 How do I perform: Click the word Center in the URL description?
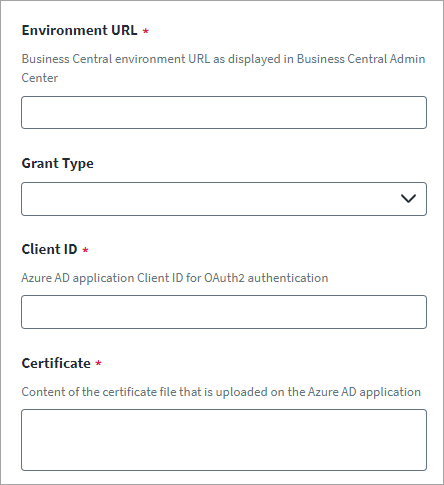[x=40, y=78]
